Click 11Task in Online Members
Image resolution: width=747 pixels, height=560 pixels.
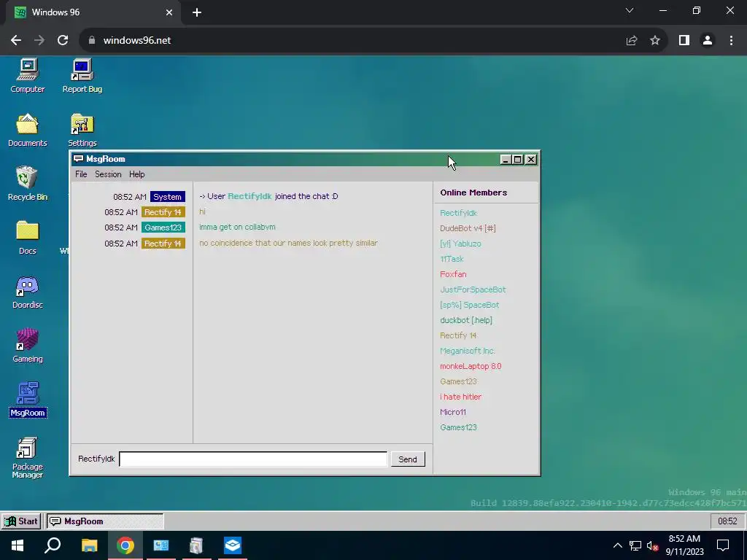452,259
